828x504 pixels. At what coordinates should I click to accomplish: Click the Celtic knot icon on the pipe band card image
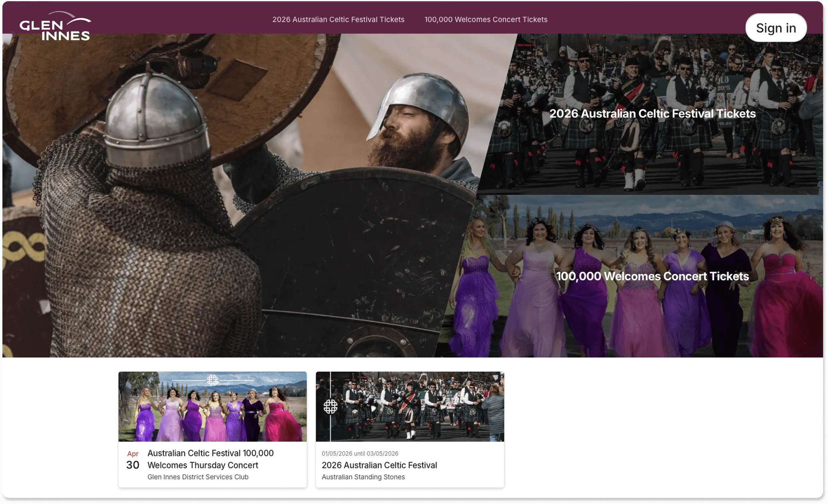tap(330, 407)
